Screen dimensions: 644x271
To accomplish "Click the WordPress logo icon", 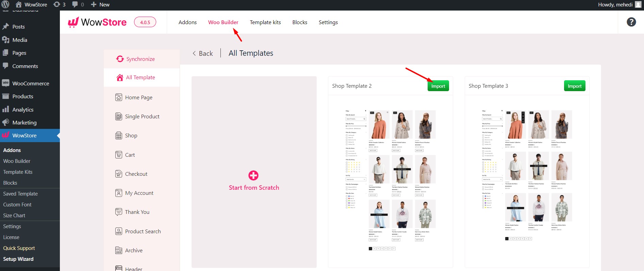I will click(x=5, y=4).
